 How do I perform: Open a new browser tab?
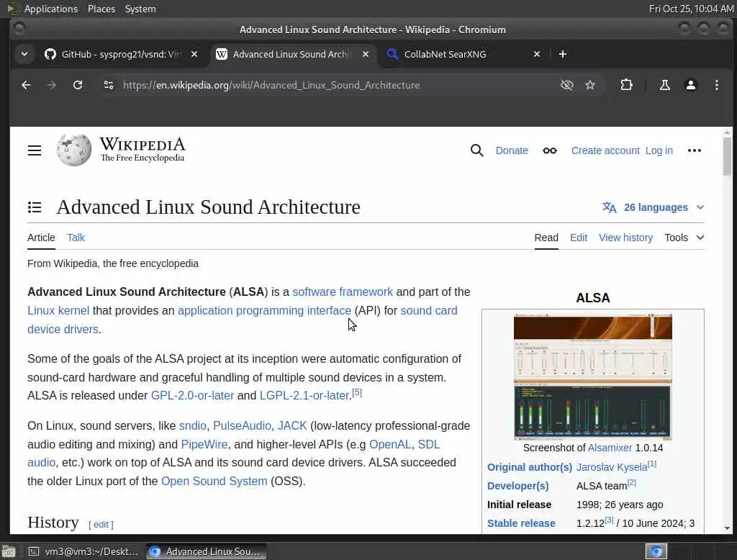[563, 54]
